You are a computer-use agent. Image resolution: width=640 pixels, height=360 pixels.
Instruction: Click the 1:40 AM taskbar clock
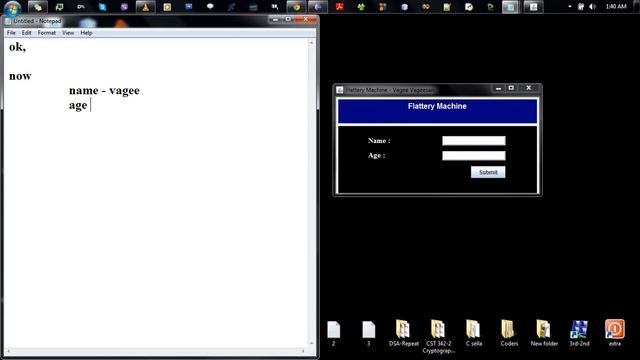click(x=616, y=7)
